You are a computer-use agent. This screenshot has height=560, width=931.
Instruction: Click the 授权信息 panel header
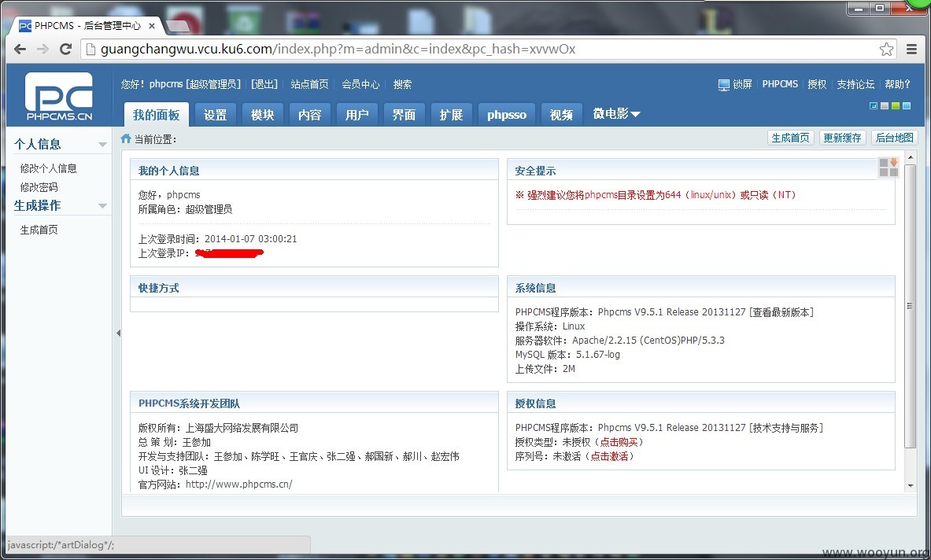pos(700,403)
